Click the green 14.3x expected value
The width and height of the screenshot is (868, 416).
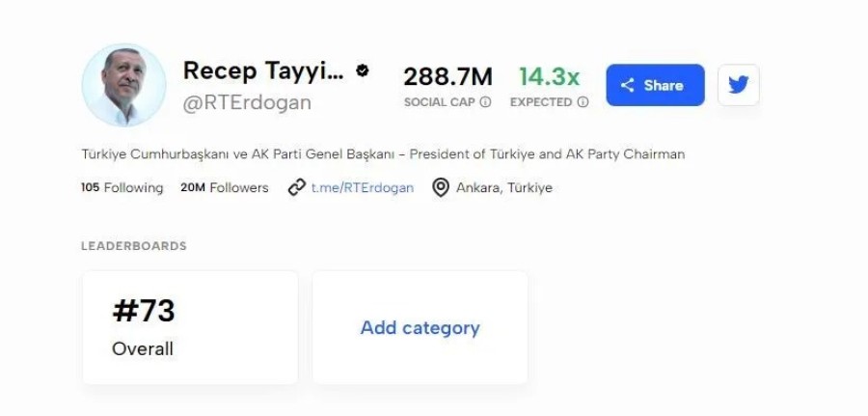tap(549, 76)
